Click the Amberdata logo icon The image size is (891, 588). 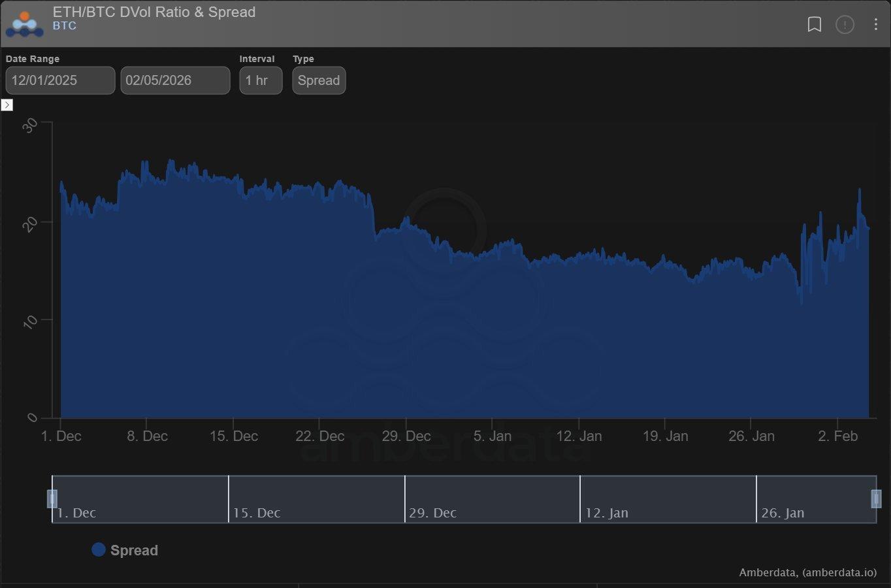click(25, 24)
